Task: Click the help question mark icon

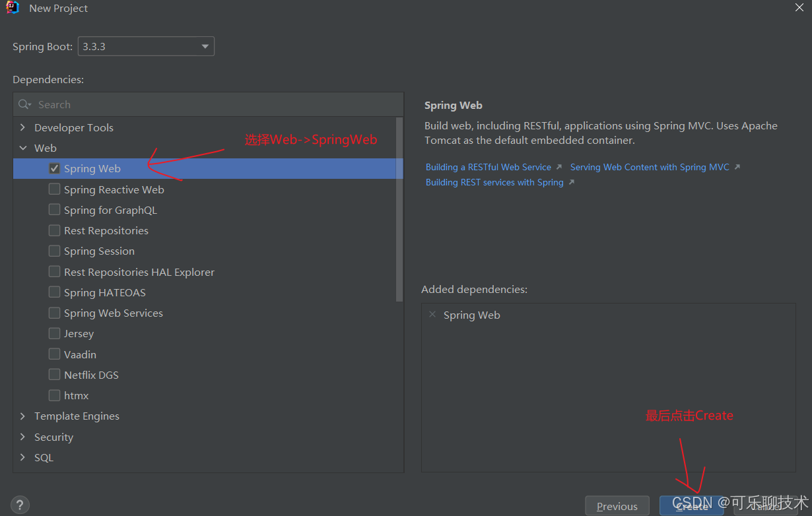Action: pyautogui.click(x=19, y=505)
